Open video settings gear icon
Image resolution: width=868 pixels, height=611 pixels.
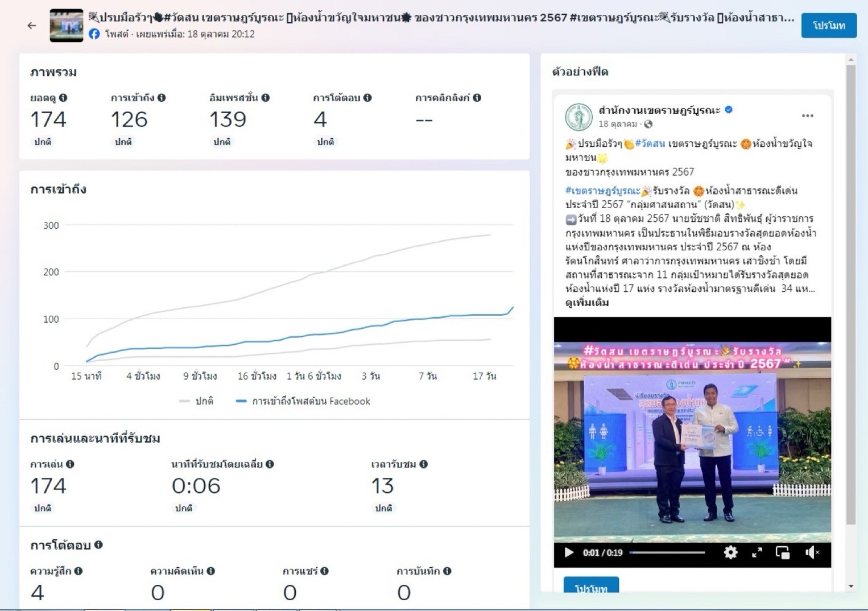click(730, 552)
